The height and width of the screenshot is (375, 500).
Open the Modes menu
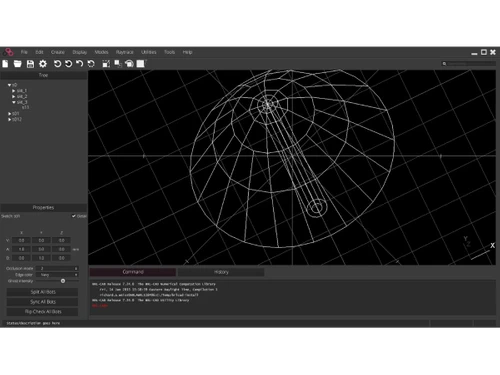[101, 52]
